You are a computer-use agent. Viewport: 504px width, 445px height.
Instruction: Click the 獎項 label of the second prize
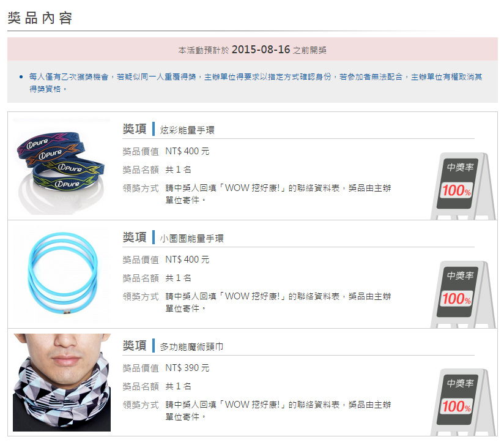pos(135,237)
